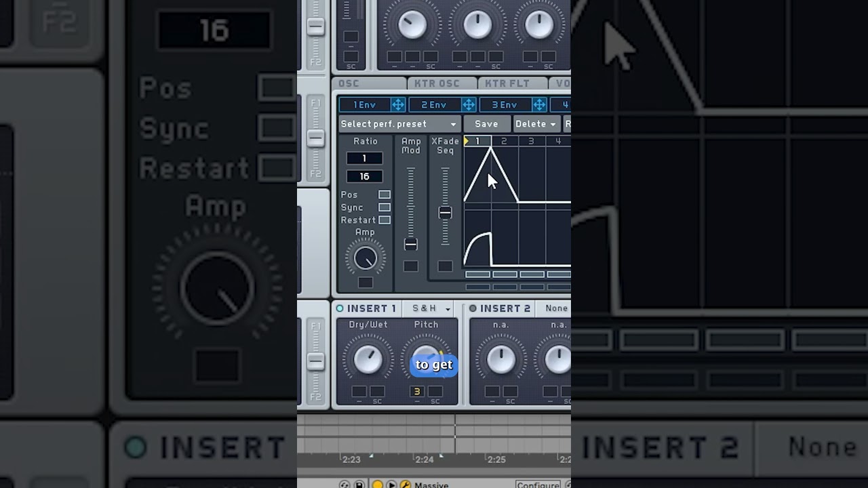This screenshot has height=488, width=868.
Task: Open the Select perf. preset dropdown
Action: point(399,124)
